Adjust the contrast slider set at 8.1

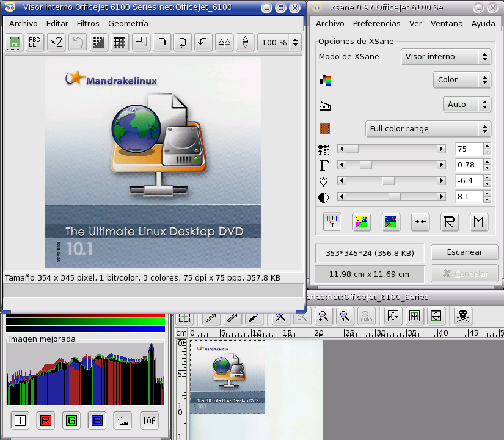pyautogui.click(x=392, y=196)
